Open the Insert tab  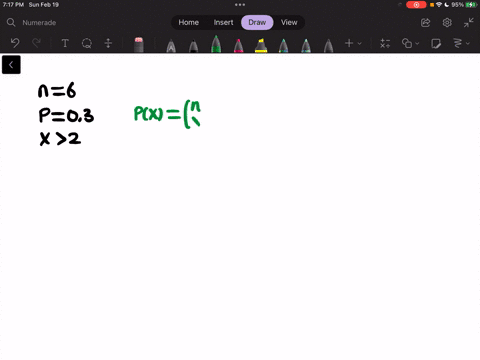pos(223,22)
